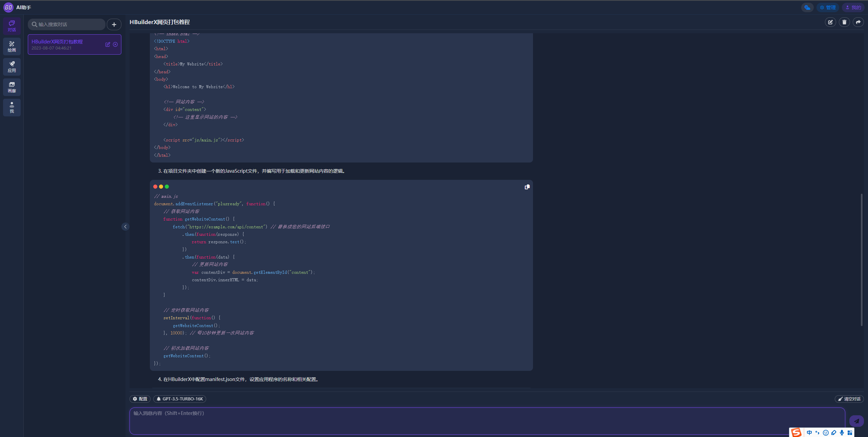Delete chat using header trash icon
Image resolution: width=868 pixels, height=437 pixels.
[x=844, y=22]
